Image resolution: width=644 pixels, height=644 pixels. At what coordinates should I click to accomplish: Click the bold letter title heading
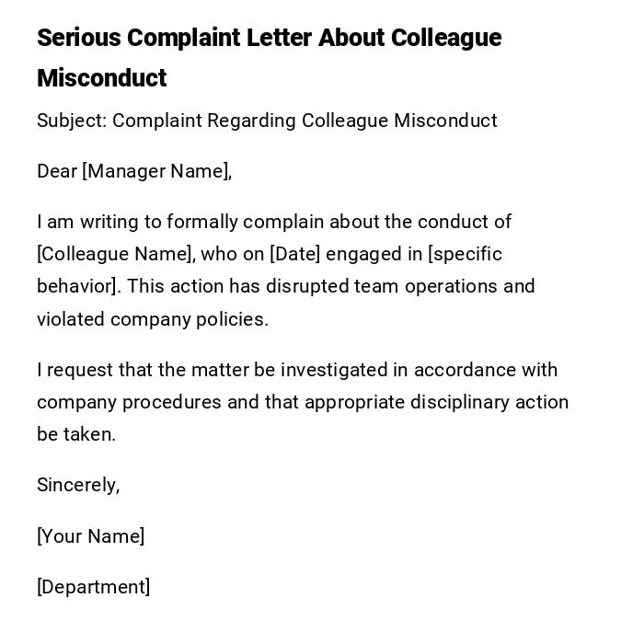(x=269, y=57)
